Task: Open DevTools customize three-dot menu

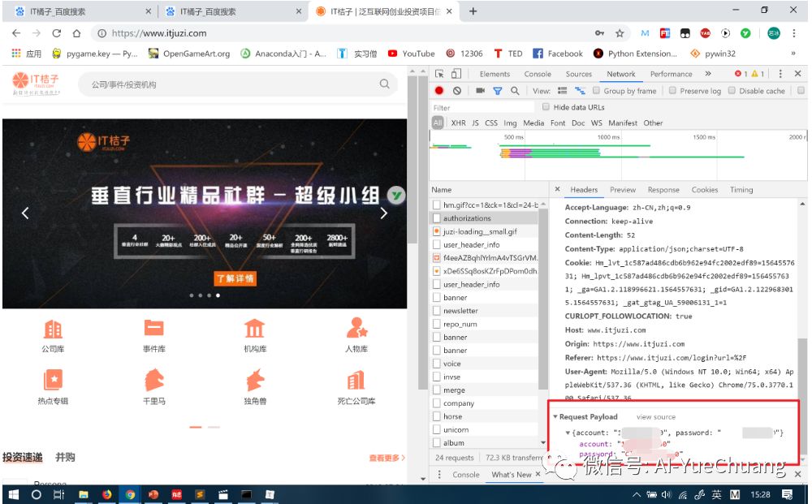Action: (780, 74)
